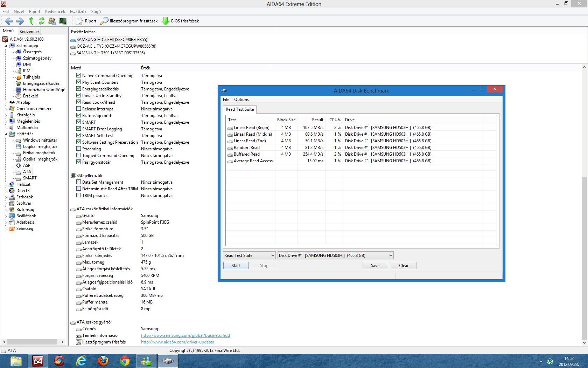This screenshot has height=368, width=588.
Task: Open Érzékelő in the tree
Action: [30, 96]
